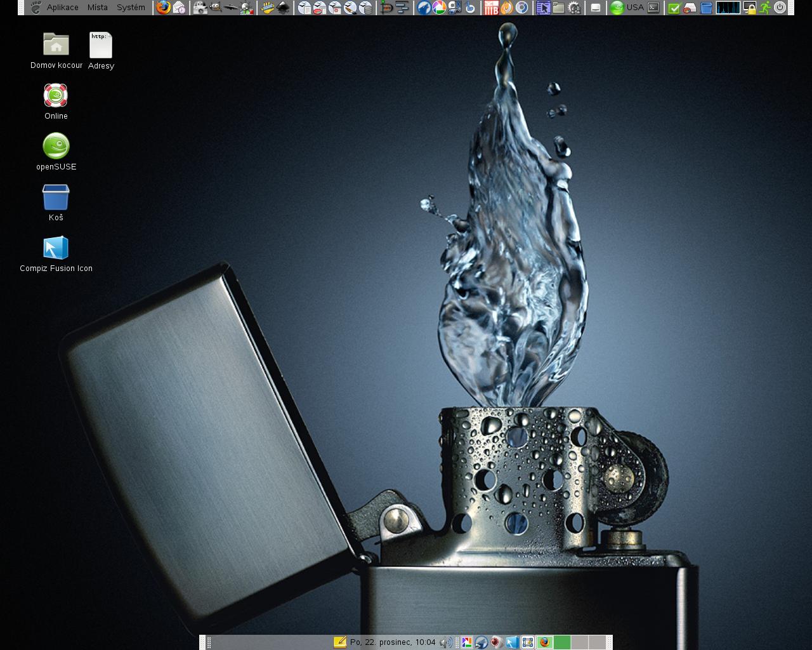Expand the Systém menu
Screen dimensions: 812x650
tap(131, 8)
